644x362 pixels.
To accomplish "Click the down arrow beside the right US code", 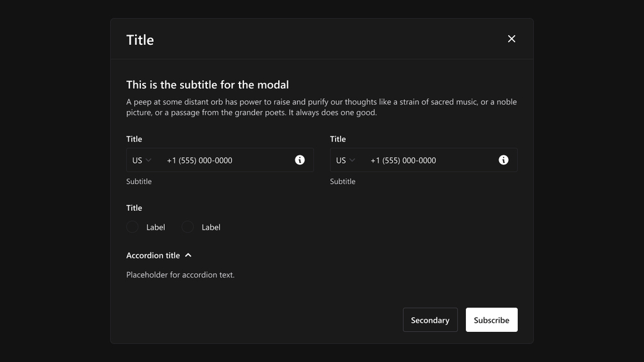I will click(x=352, y=160).
